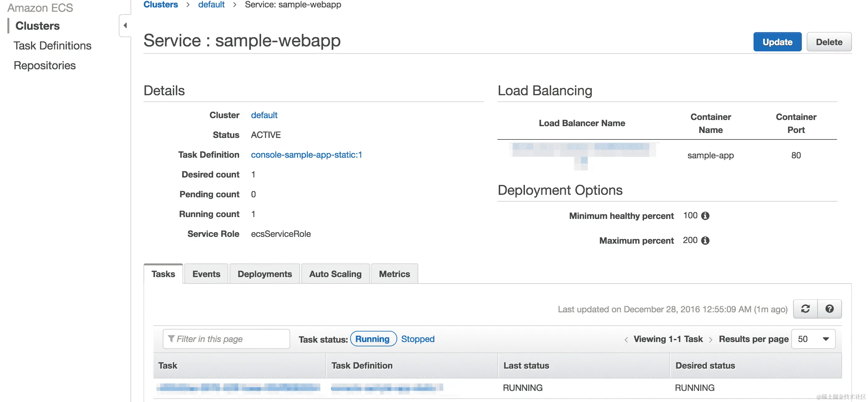The image size is (868, 402).
Task: Switch to the Metrics tab
Action: (x=394, y=274)
